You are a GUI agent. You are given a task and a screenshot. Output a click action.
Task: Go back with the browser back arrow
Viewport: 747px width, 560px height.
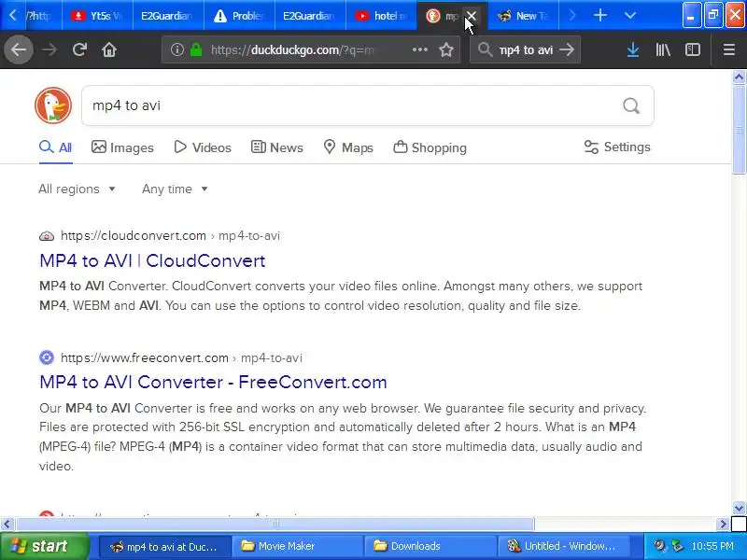pos(19,49)
